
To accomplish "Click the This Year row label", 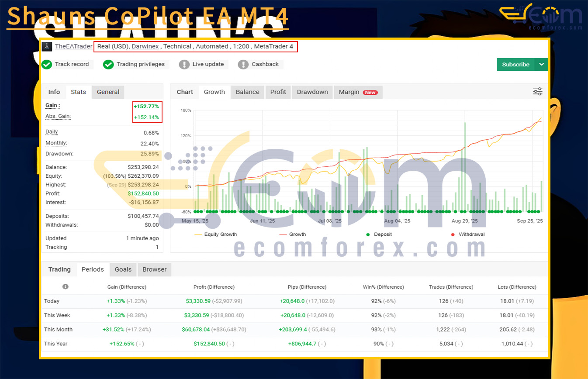I will (x=55, y=344).
